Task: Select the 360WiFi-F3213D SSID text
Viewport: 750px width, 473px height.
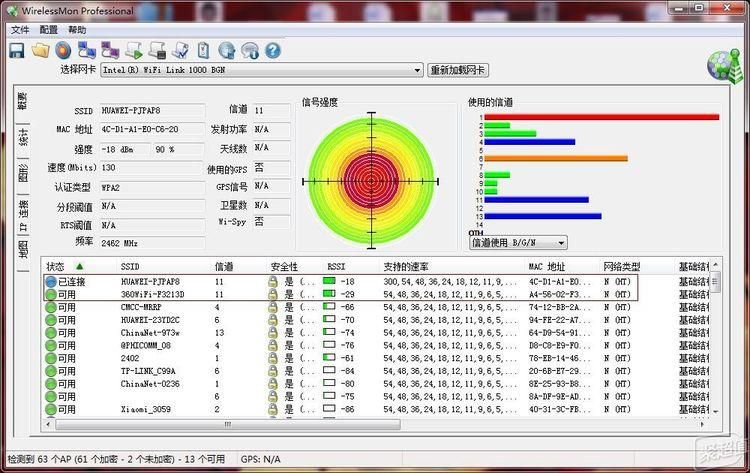Action: 152,294
